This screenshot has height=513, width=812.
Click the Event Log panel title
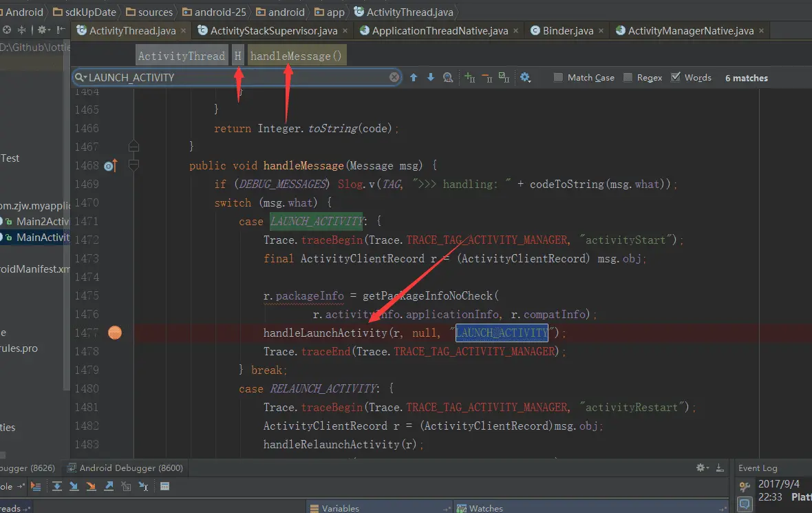coord(758,468)
